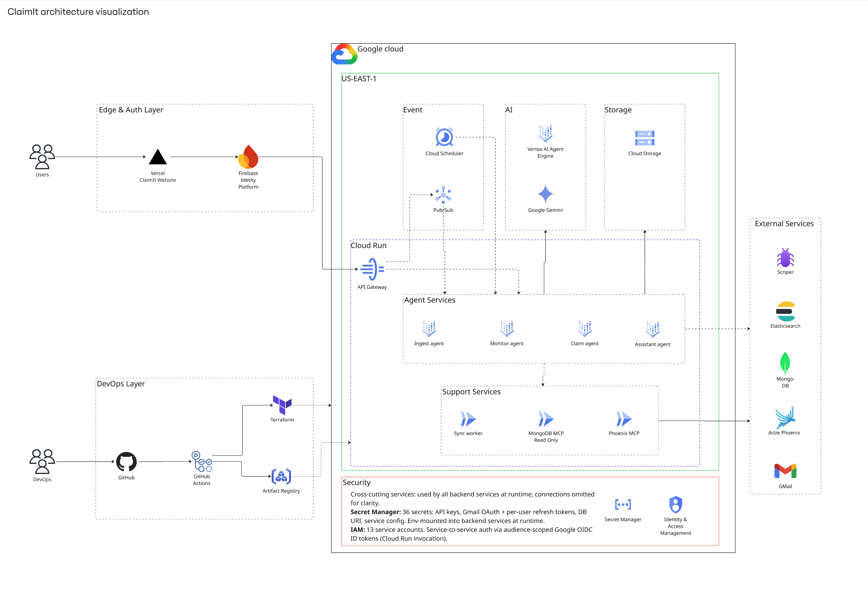Select the 'Event' group label
Viewport: 868px width, 601px height.
[412, 110]
